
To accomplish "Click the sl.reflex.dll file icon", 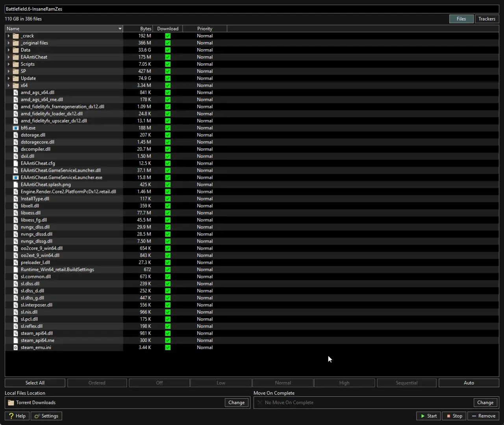I will [x=16, y=327].
